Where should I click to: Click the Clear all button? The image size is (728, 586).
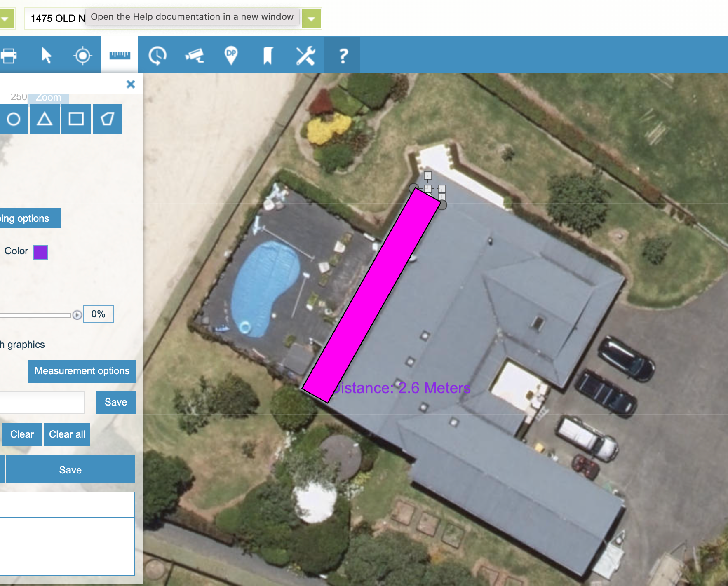67,434
